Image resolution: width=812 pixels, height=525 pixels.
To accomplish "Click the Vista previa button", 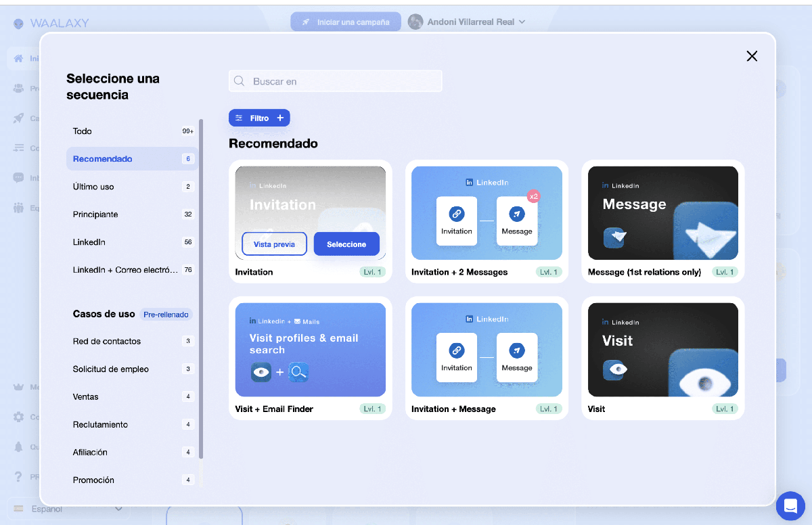I will [x=274, y=244].
